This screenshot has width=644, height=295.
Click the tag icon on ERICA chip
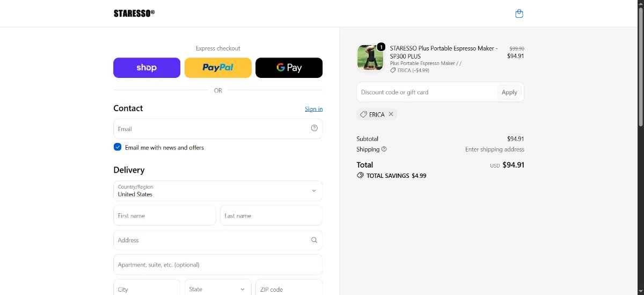tap(363, 114)
